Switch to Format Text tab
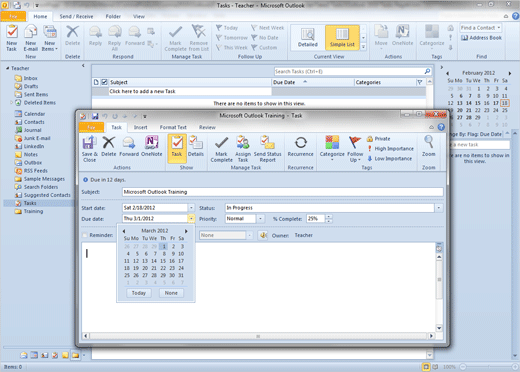Image resolution: width=520 pixels, height=372 pixels. (173, 127)
